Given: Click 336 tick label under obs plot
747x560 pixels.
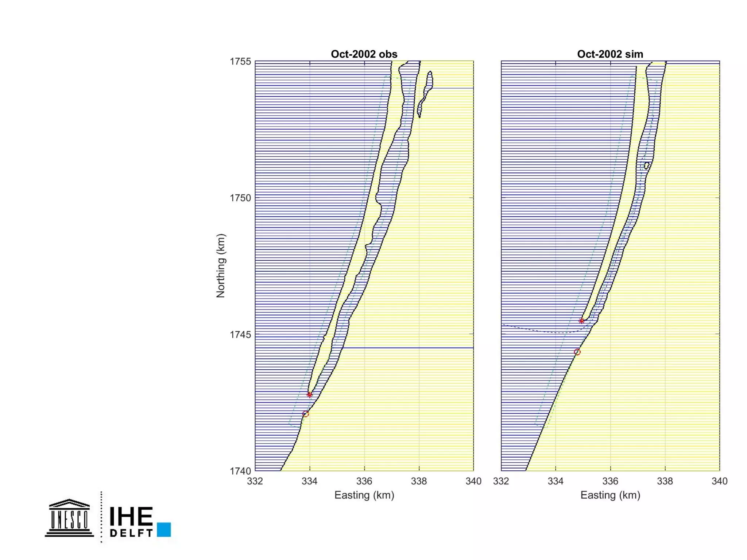Looking at the screenshot, I should pos(364,481).
